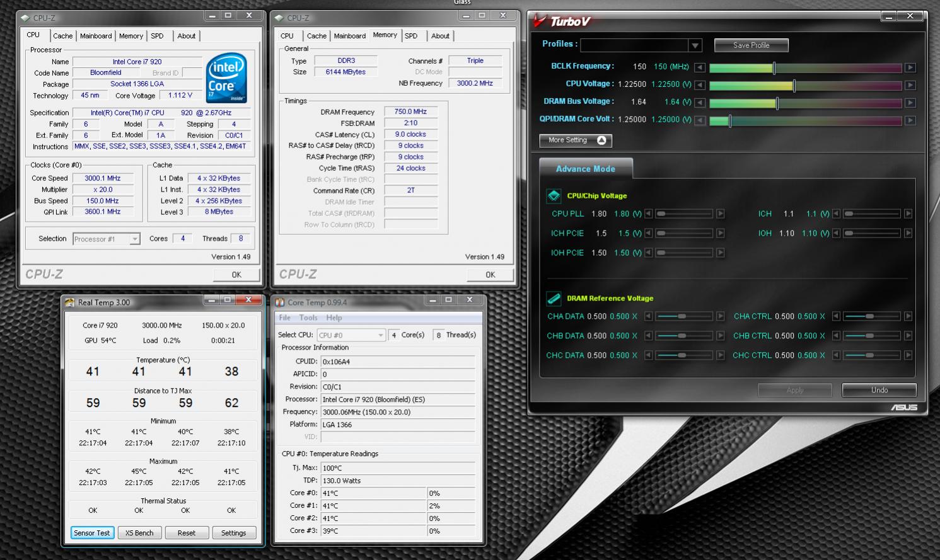Click the CPU Voltage slider handle
940x560 pixels.
pyautogui.click(x=794, y=86)
